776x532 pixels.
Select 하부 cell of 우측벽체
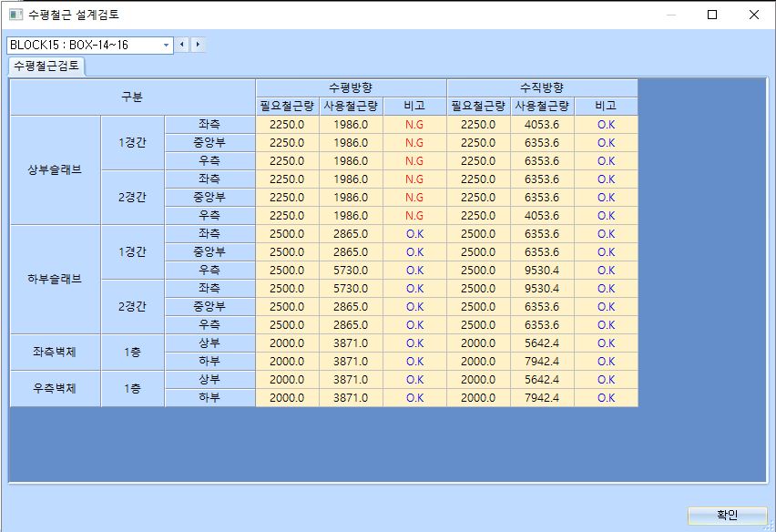pos(209,398)
